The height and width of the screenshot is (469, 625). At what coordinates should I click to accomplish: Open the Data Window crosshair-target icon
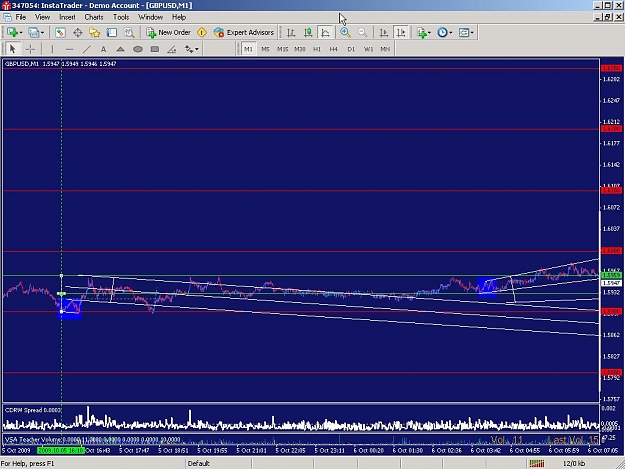77,33
